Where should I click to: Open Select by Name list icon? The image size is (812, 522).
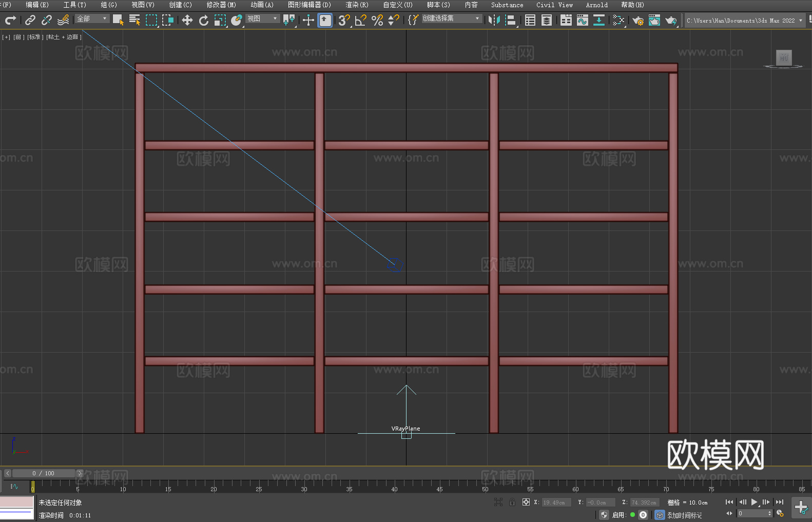click(134, 20)
